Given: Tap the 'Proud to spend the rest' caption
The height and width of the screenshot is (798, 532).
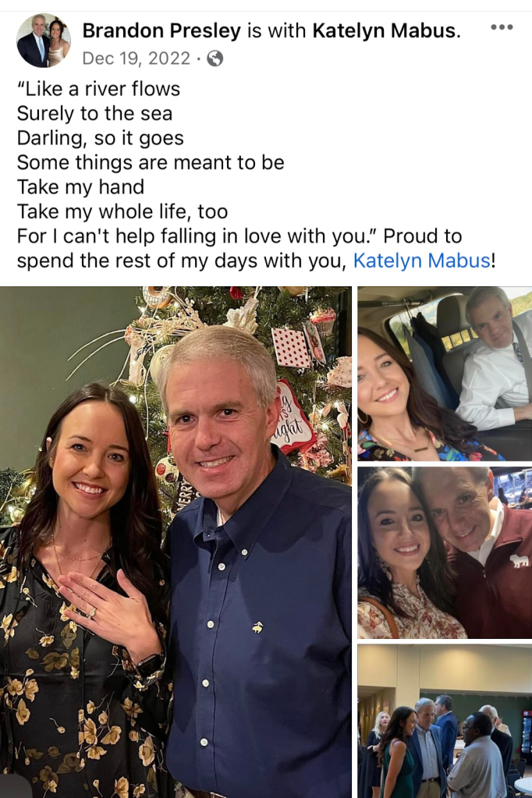Looking at the screenshot, I should pyautogui.click(x=239, y=248).
